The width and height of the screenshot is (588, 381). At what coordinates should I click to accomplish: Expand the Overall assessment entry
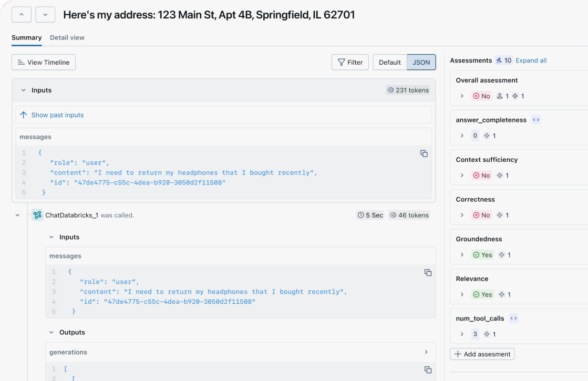462,96
